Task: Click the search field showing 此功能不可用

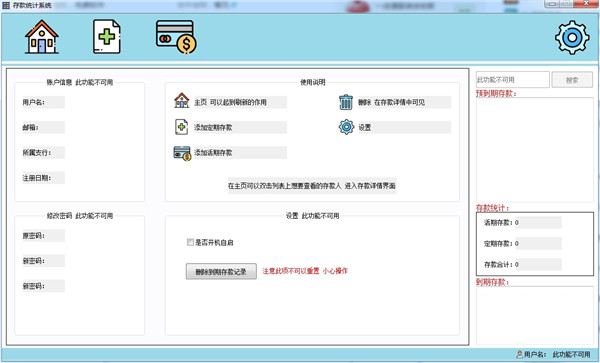Action: coord(512,80)
